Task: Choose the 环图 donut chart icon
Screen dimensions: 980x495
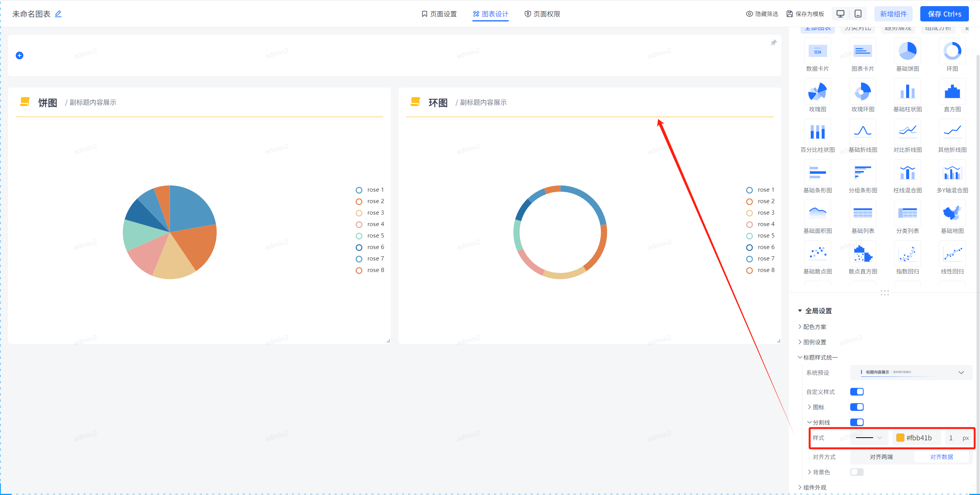Action: click(x=952, y=51)
